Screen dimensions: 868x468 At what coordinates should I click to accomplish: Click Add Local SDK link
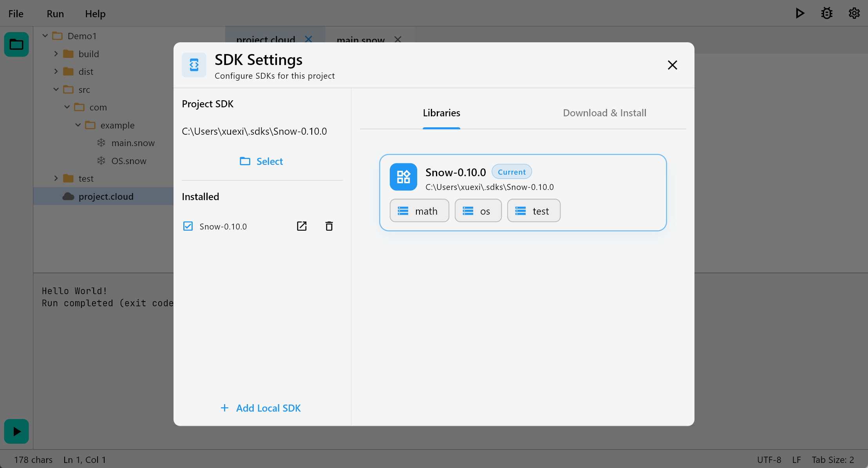click(261, 408)
